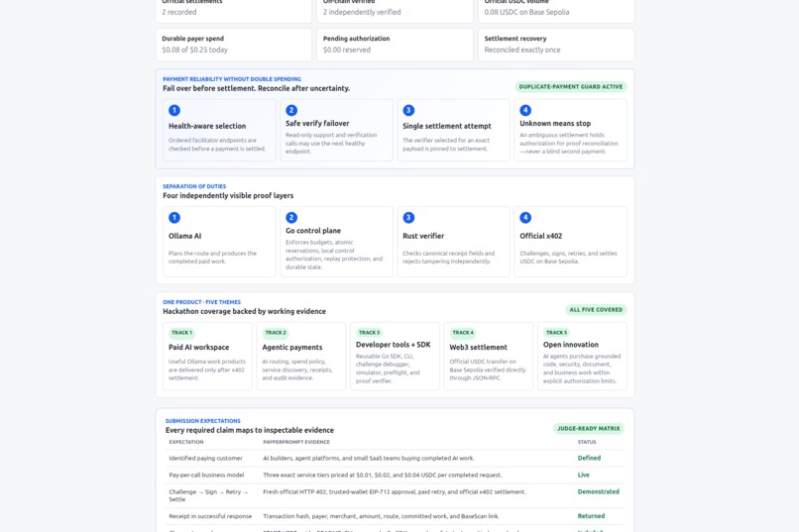Click the 'Returned' status value
The height and width of the screenshot is (532, 799).
pyautogui.click(x=591, y=516)
